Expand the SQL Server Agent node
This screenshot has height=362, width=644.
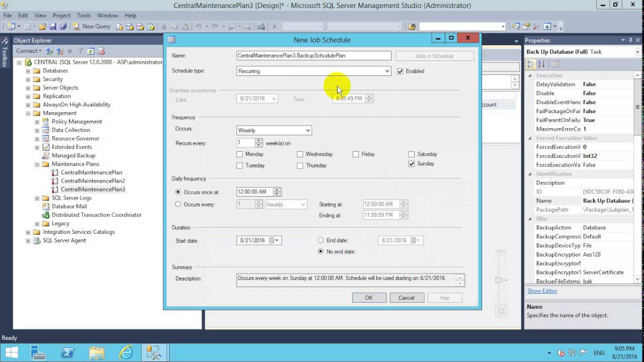click(28, 241)
